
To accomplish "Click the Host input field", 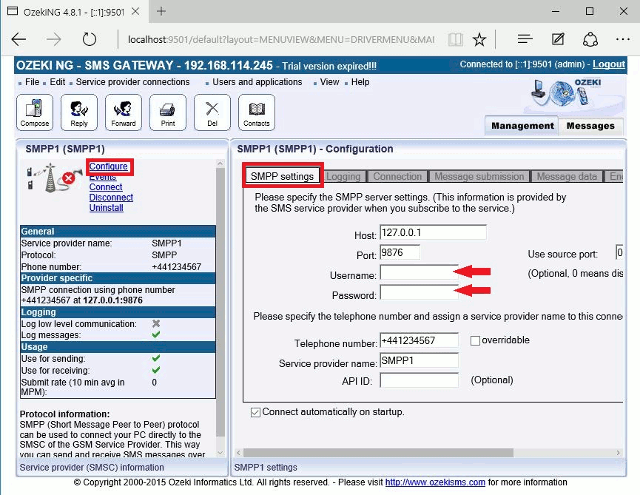I will point(433,233).
